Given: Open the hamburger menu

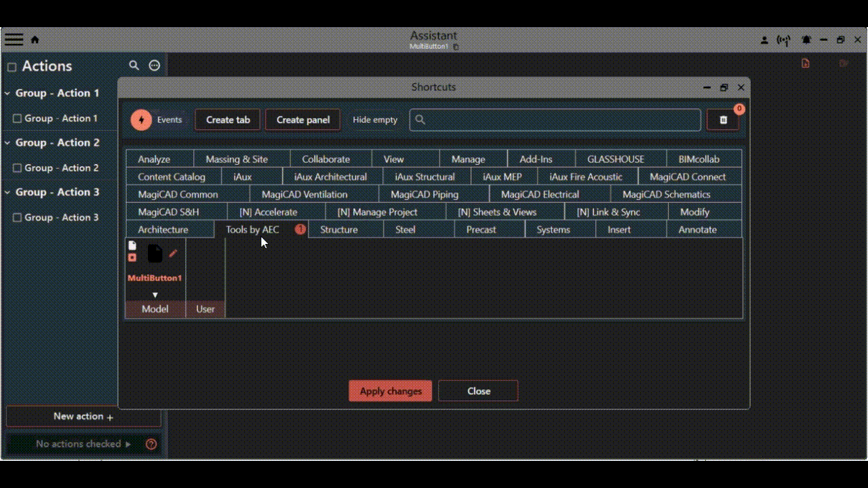Looking at the screenshot, I should 14,39.
